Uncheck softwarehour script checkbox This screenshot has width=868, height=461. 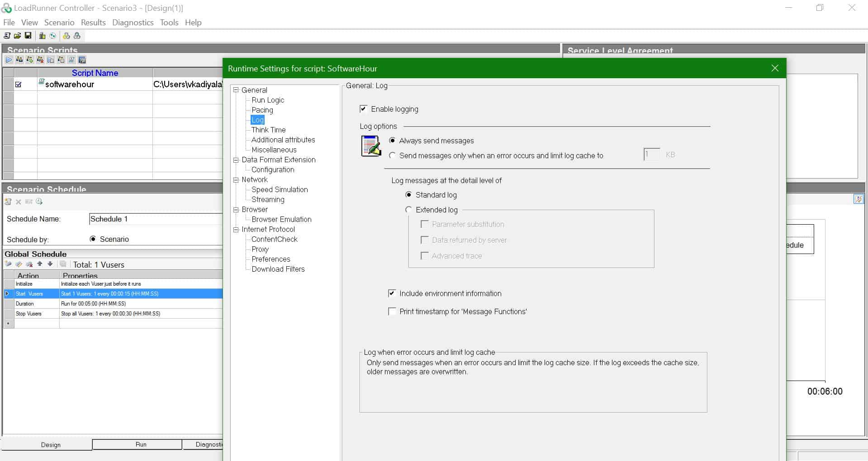click(19, 84)
